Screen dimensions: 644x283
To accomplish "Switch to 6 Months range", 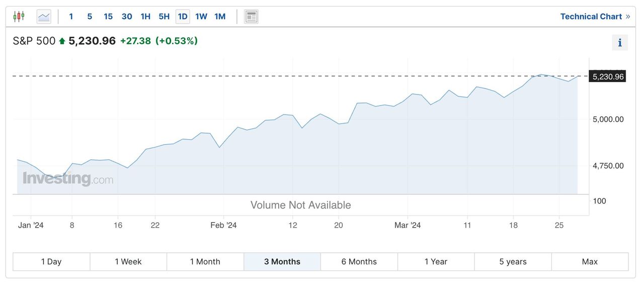I will click(x=359, y=261).
